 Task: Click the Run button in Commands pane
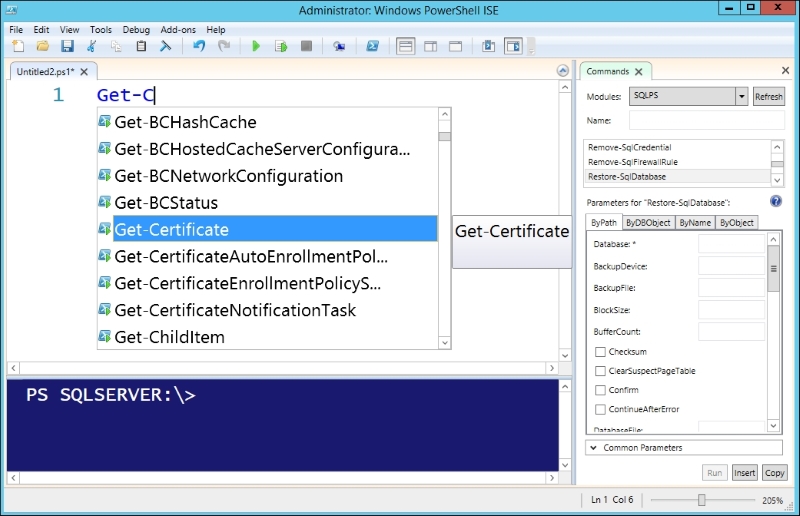pyautogui.click(x=714, y=473)
